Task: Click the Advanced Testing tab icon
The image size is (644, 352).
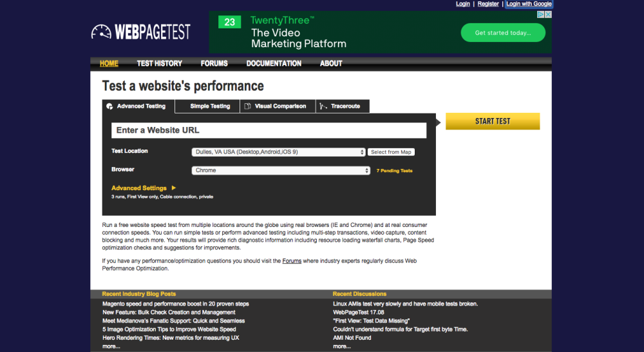Action: (109, 106)
